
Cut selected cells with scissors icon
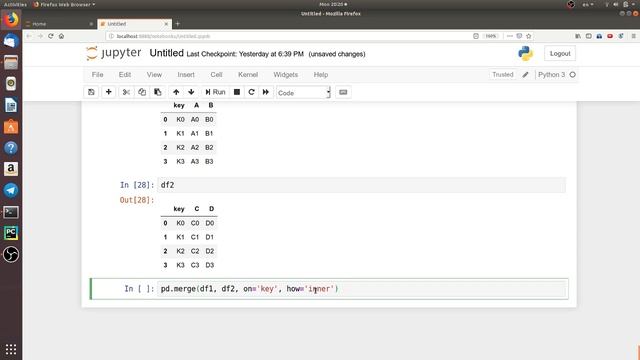[x=126, y=92]
